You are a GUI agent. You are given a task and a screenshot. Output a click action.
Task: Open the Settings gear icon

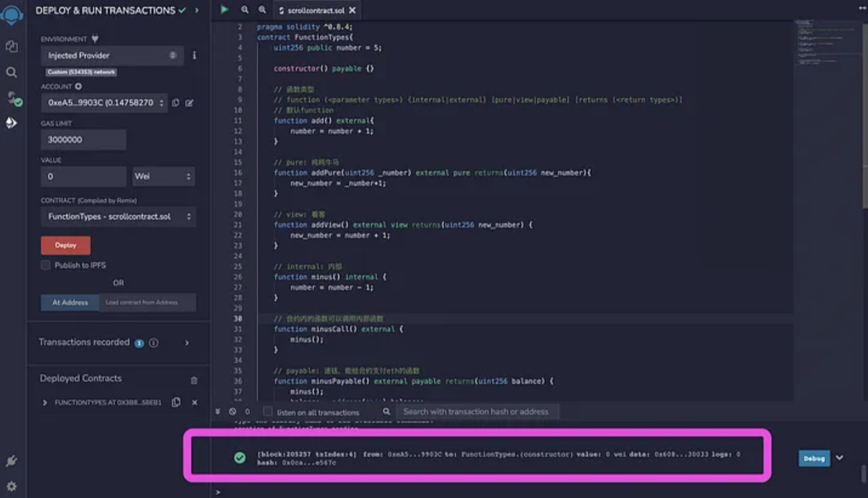pos(11,486)
